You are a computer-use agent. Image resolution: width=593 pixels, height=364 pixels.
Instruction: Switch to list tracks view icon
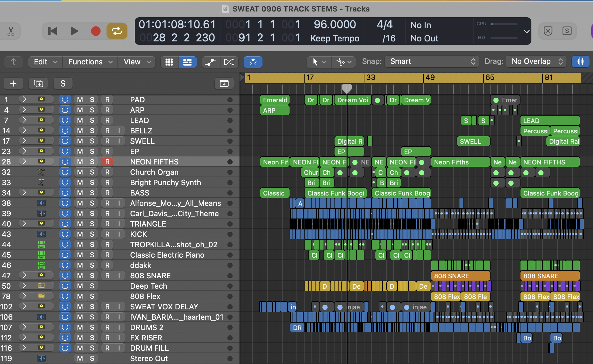tap(188, 62)
